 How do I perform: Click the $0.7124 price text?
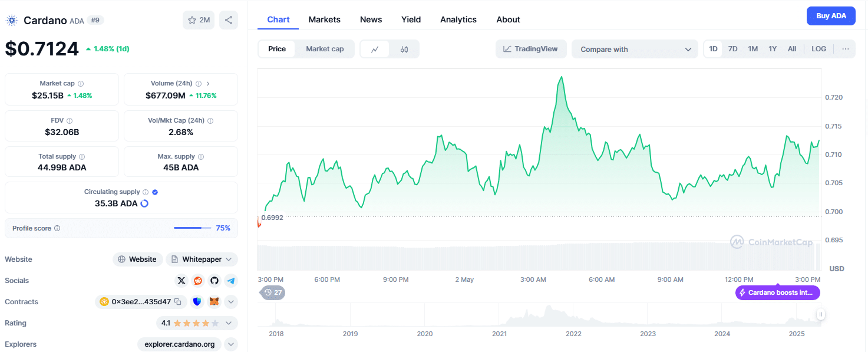coord(42,48)
